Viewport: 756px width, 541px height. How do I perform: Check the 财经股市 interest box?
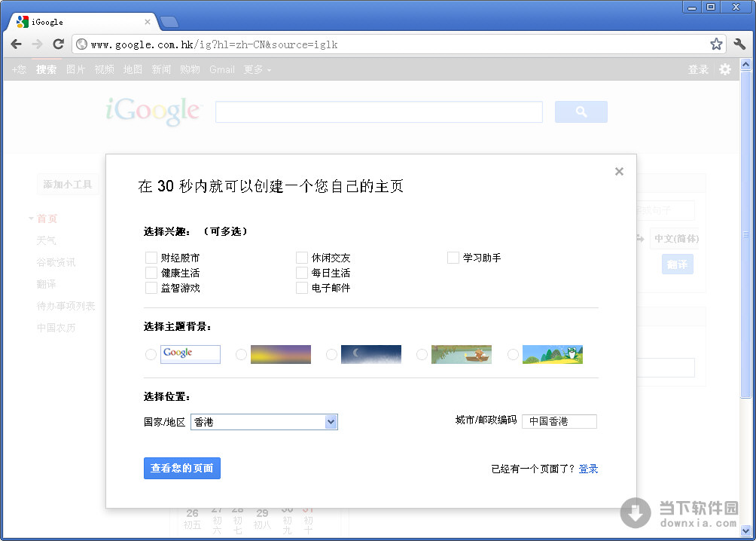[x=151, y=258]
